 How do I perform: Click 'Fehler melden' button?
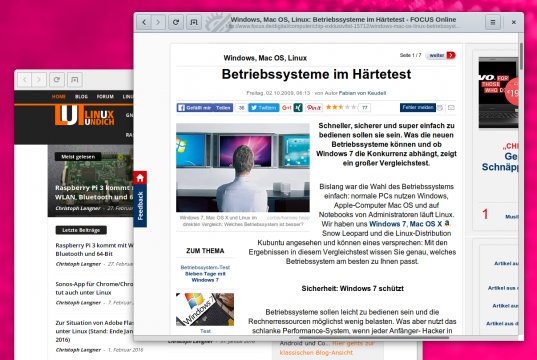tap(418, 108)
